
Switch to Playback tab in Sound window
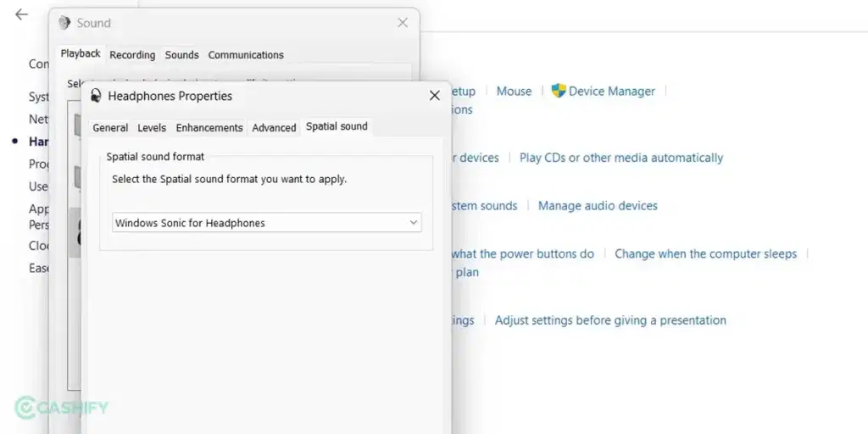81,53
